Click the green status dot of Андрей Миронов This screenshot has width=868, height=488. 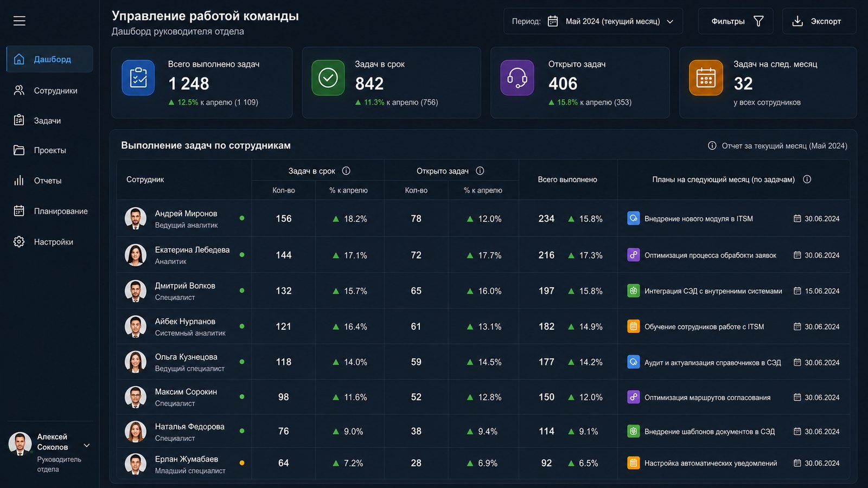(x=242, y=218)
